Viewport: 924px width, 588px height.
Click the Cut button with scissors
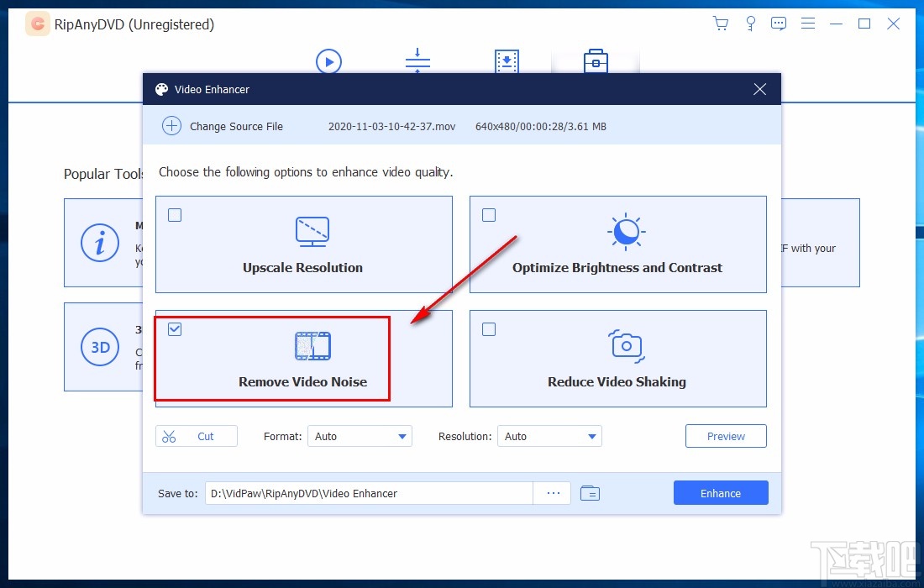click(x=197, y=436)
